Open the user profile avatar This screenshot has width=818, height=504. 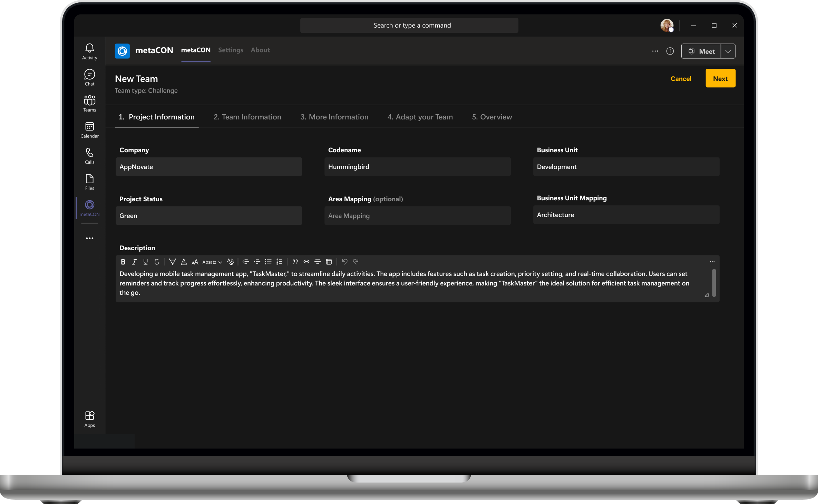pos(667,25)
